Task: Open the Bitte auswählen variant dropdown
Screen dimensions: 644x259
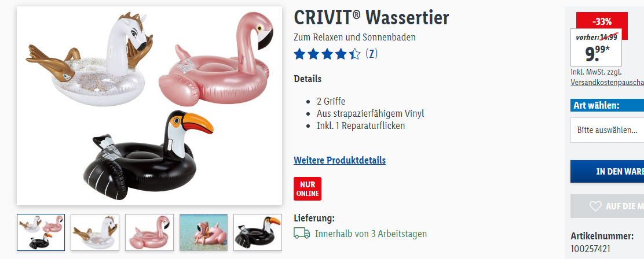Action: [x=607, y=130]
